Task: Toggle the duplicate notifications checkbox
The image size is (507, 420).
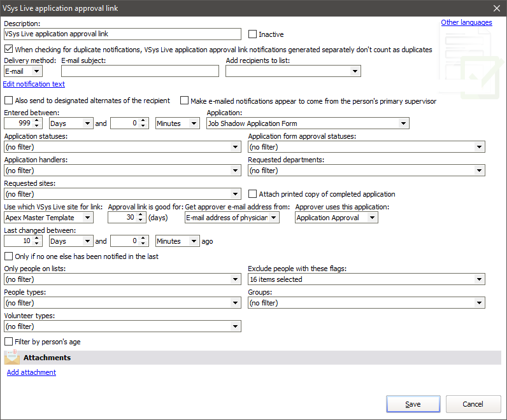Action: [x=9, y=49]
